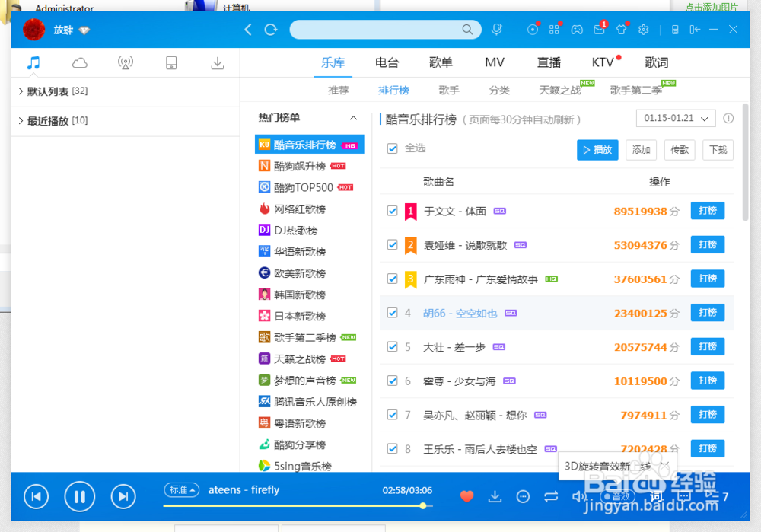Switch to the MV tab
The width and height of the screenshot is (761, 532).
pos(495,62)
